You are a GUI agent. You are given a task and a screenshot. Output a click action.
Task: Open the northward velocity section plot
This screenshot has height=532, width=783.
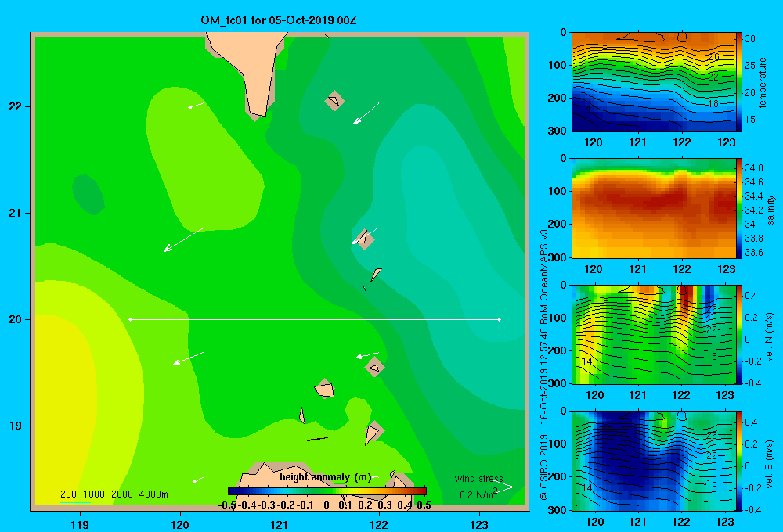click(x=653, y=334)
